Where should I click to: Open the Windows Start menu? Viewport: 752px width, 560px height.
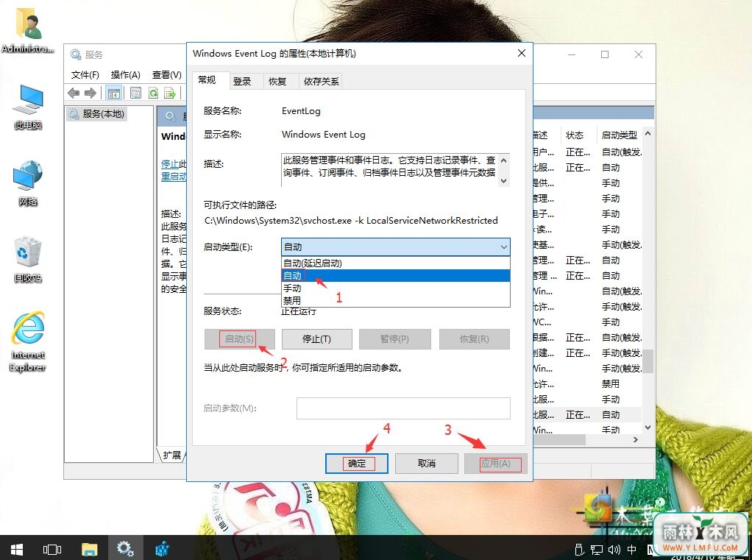click(x=16, y=549)
